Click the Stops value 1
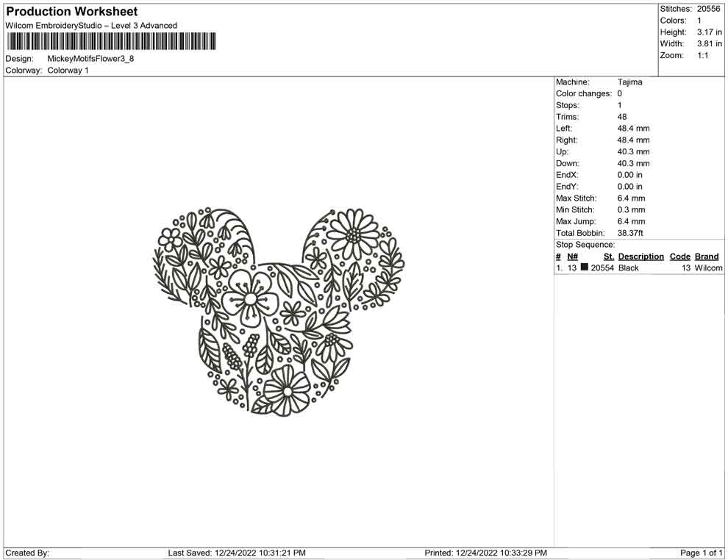728x560 pixels. coord(619,105)
